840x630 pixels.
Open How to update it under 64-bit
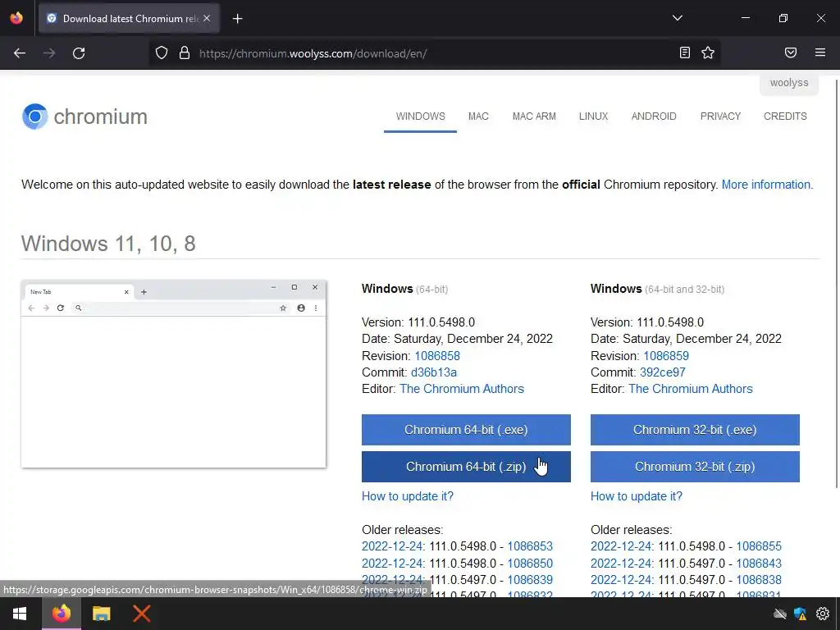click(x=408, y=496)
